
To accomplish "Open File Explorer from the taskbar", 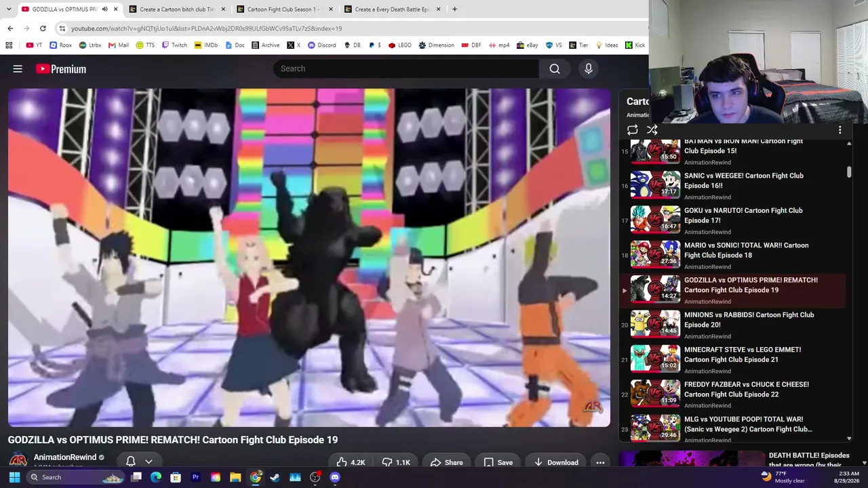I will 235,477.
